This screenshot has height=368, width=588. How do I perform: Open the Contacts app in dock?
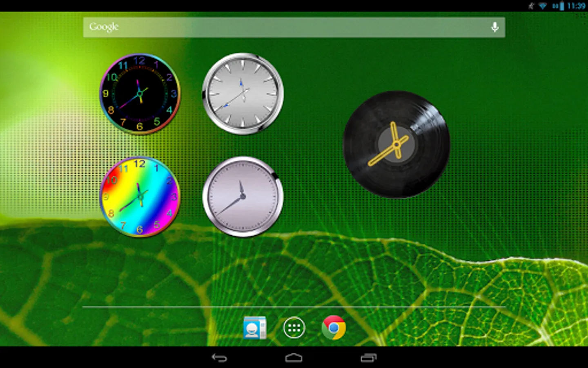click(x=254, y=328)
